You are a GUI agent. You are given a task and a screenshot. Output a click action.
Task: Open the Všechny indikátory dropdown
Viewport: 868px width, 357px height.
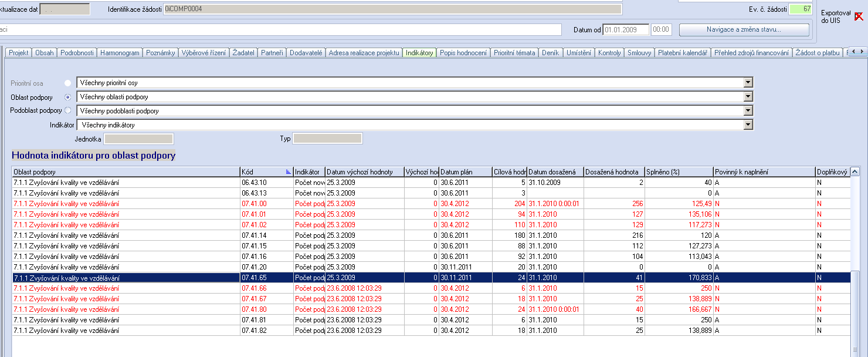(x=748, y=124)
